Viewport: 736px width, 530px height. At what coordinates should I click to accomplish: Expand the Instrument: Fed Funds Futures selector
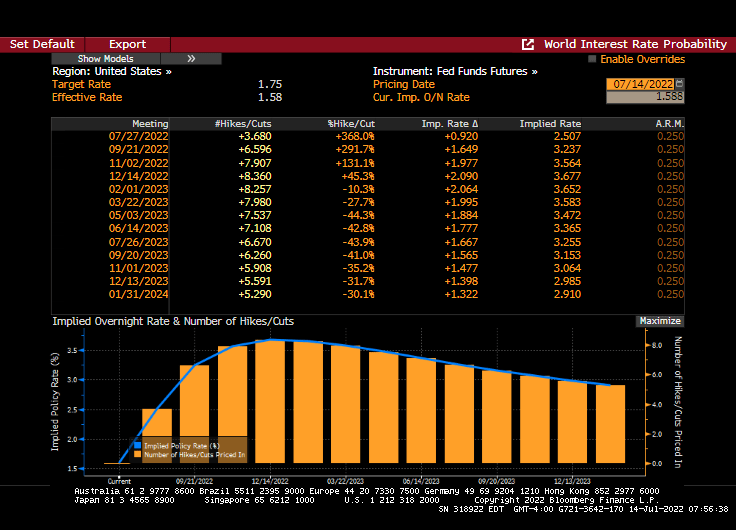pyautogui.click(x=455, y=72)
